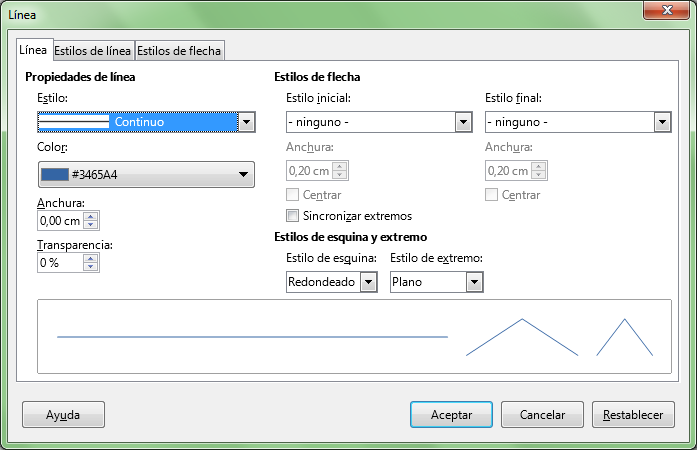Click the Aceptar button

[x=450, y=414]
